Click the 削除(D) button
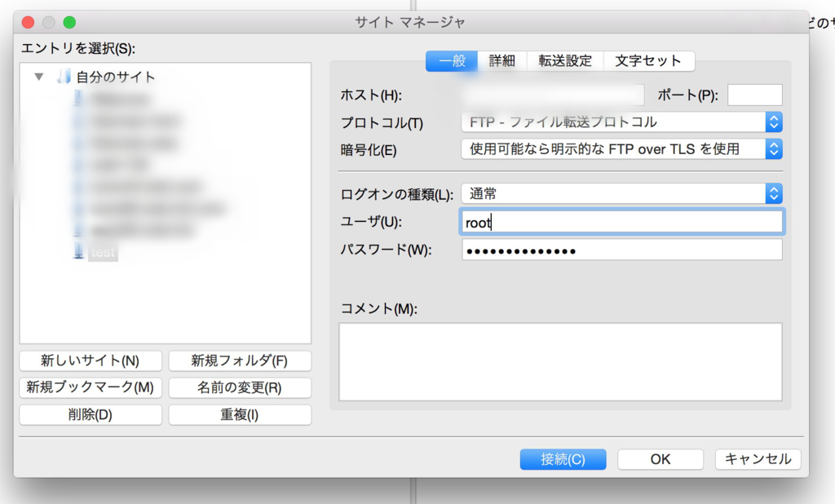The width and height of the screenshot is (835, 504). pyautogui.click(x=91, y=414)
